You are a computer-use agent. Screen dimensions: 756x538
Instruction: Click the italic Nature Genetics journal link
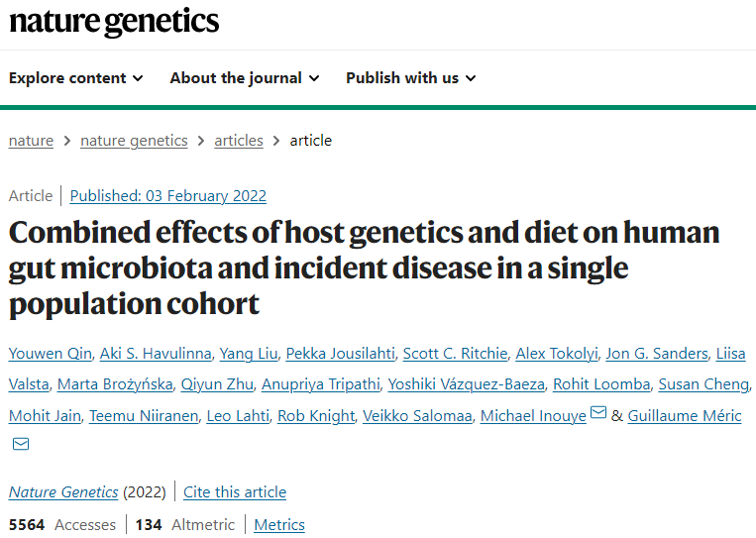coord(63,492)
